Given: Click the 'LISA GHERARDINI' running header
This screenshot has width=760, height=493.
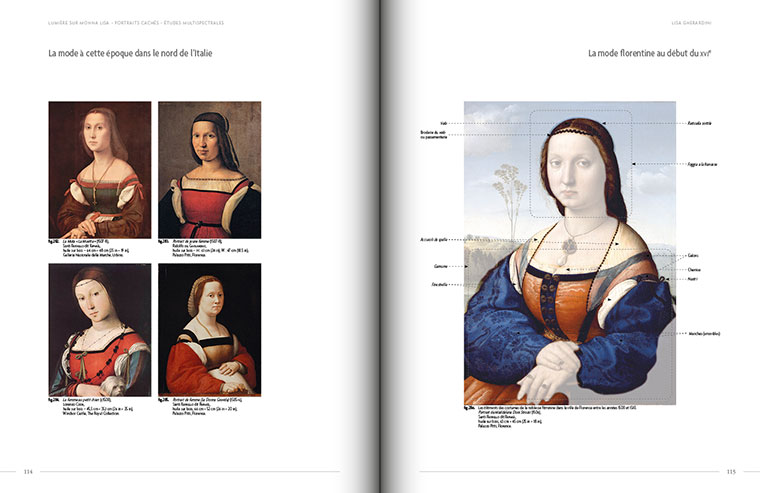Looking at the screenshot, I should (691, 23).
